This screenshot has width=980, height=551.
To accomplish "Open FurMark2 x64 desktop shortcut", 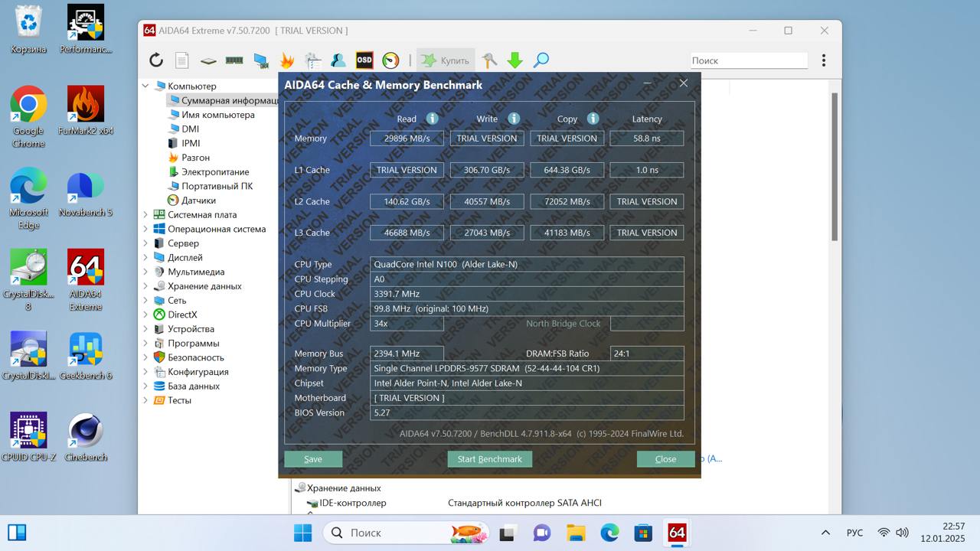I will coord(86,110).
